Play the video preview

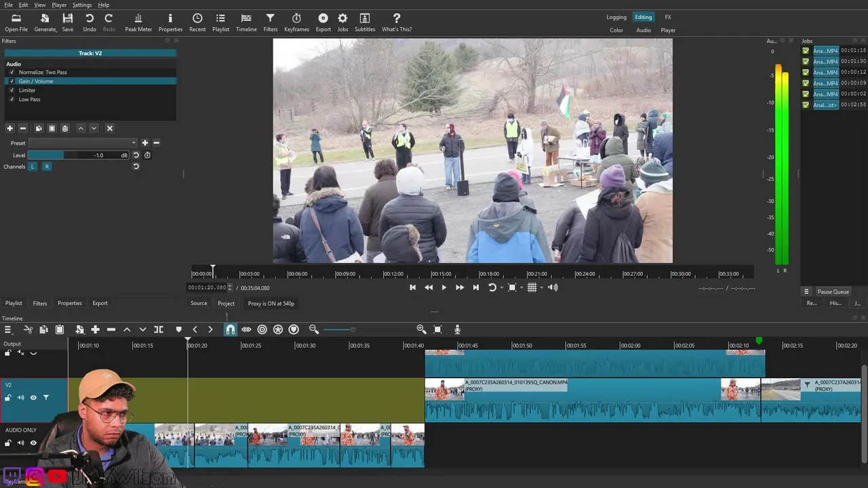(444, 287)
